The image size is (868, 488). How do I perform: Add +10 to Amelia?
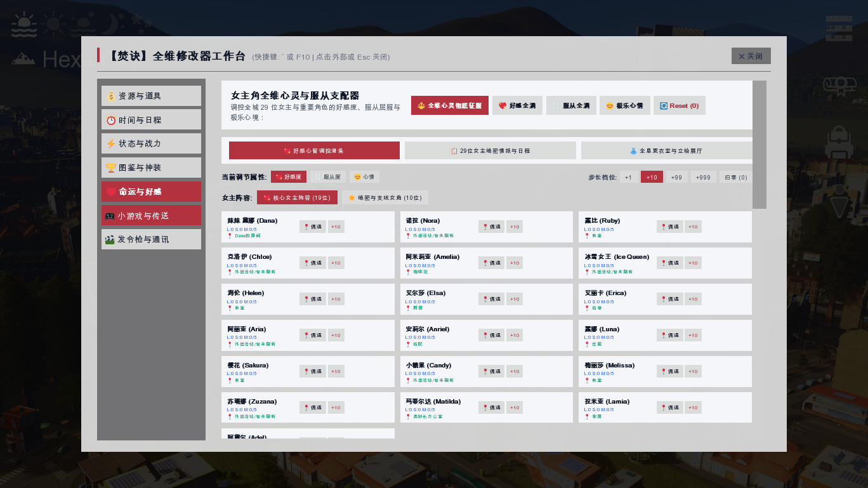pyautogui.click(x=515, y=263)
